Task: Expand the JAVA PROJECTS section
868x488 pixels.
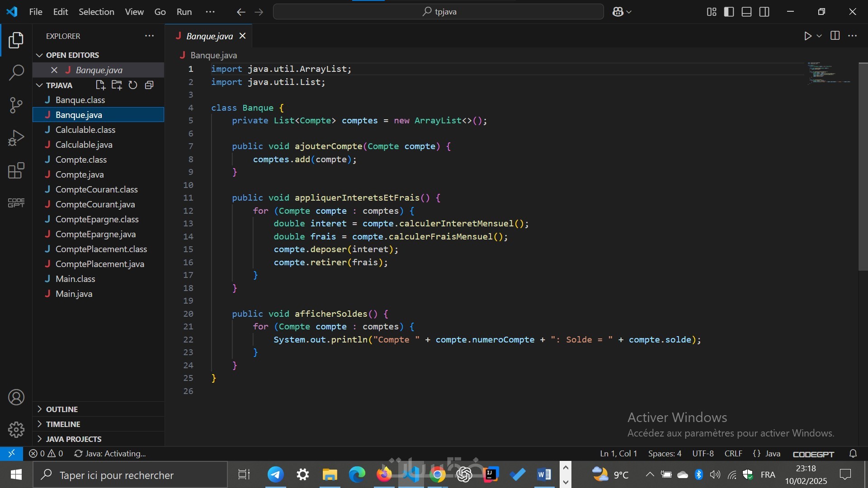Action: click(x=73, y=439)
